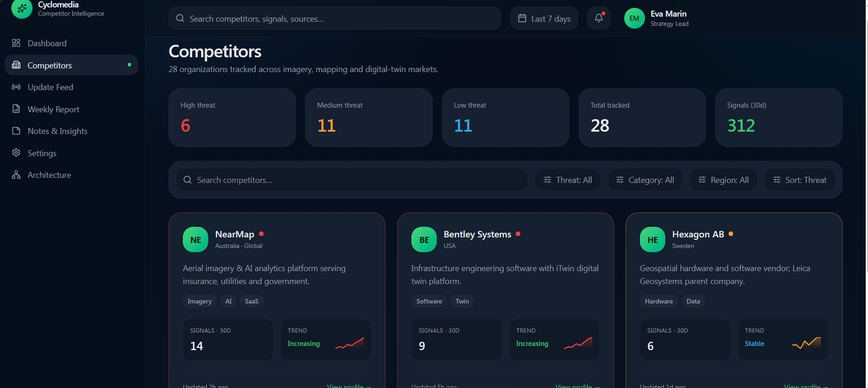
Task: Click Bentley Systems' signals count 9
Action: pos(422,346)
